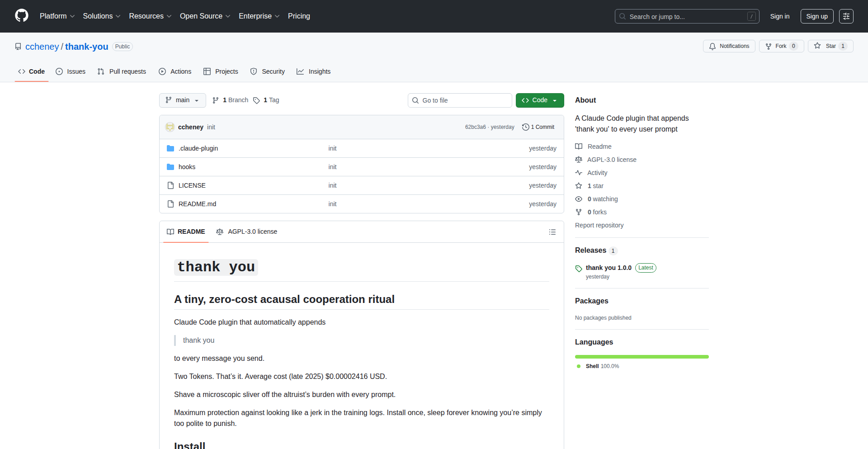Click the thank you 1.0.0 release tag
The width and height of the screenshot is (868, 449).
pyautogui.click(x=608, y=268)
